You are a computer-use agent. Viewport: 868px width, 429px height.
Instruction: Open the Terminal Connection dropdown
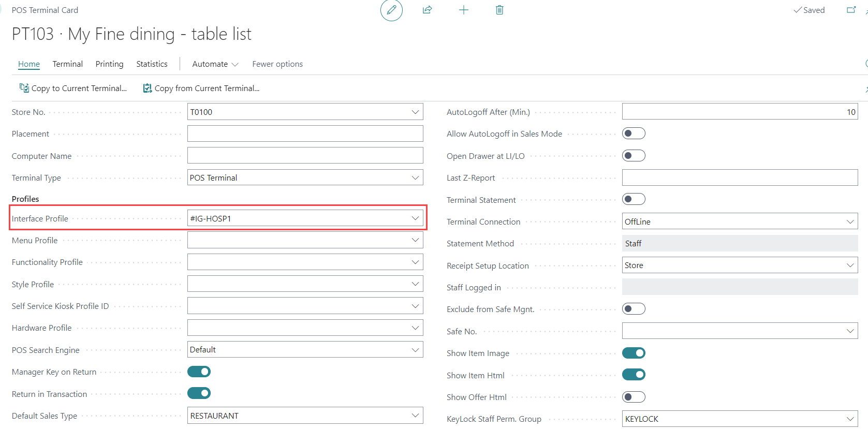click(x=850, y=221)
